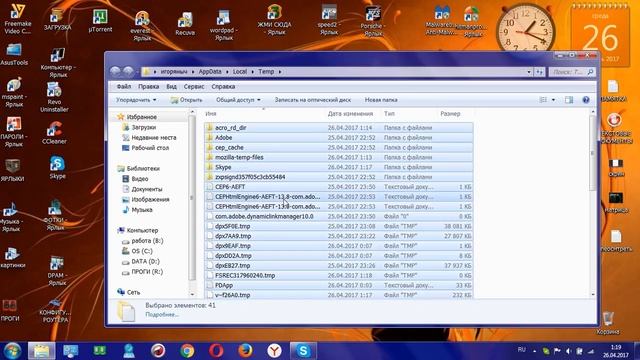The image size is (640, 360).
Task: Select the Adobe folder row
Action: pos(338,138)
